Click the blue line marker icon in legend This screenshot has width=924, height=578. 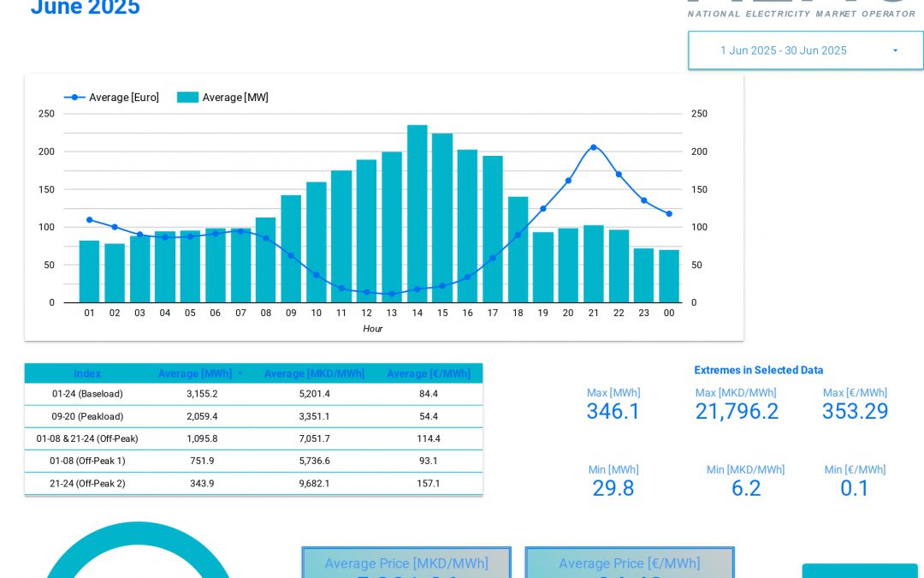point(75,97)
